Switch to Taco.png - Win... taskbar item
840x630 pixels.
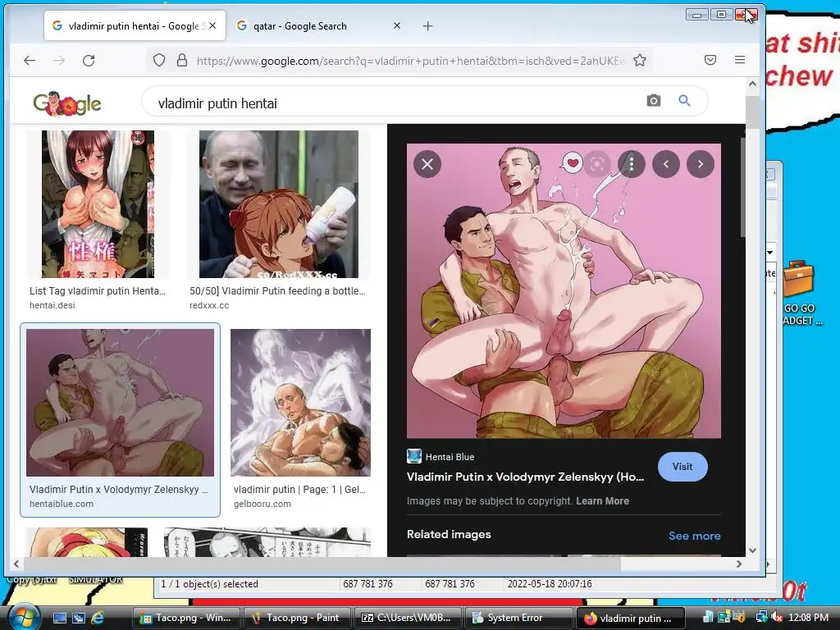tap(186, 618)
